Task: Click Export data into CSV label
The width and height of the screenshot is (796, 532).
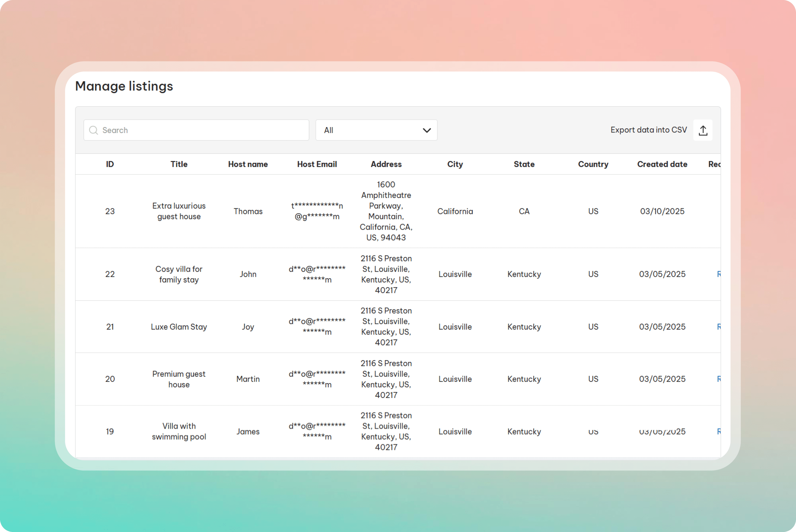Action: coord(649,130)
